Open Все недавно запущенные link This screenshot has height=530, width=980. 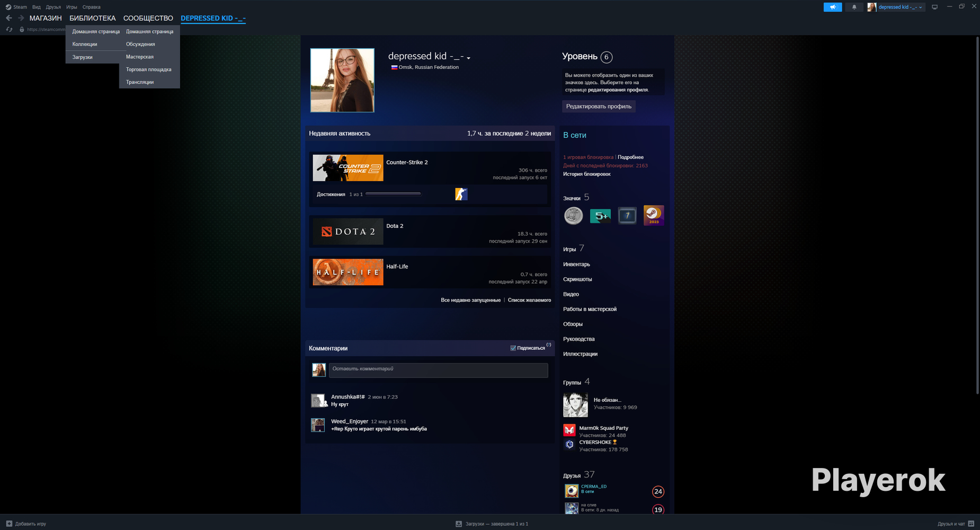click(470, 300)
